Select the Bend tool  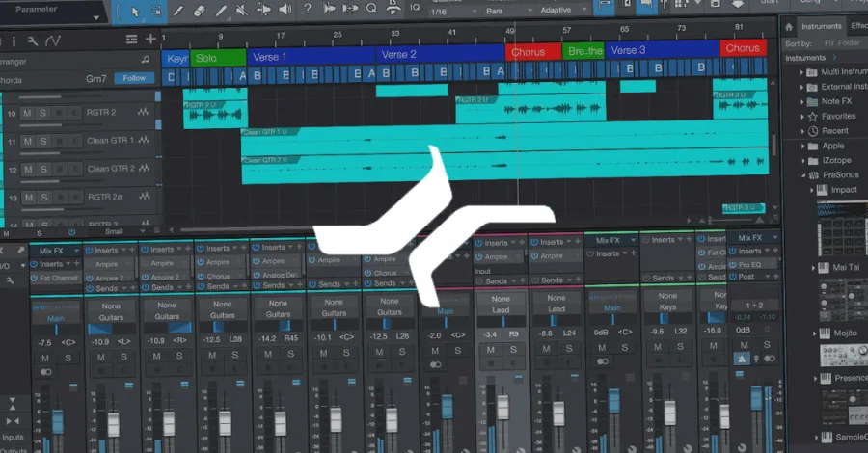(264, 10)
